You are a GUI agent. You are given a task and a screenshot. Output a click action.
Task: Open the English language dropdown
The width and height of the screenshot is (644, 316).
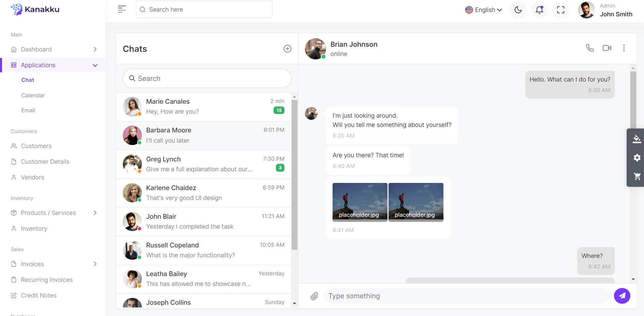[483, 10]
